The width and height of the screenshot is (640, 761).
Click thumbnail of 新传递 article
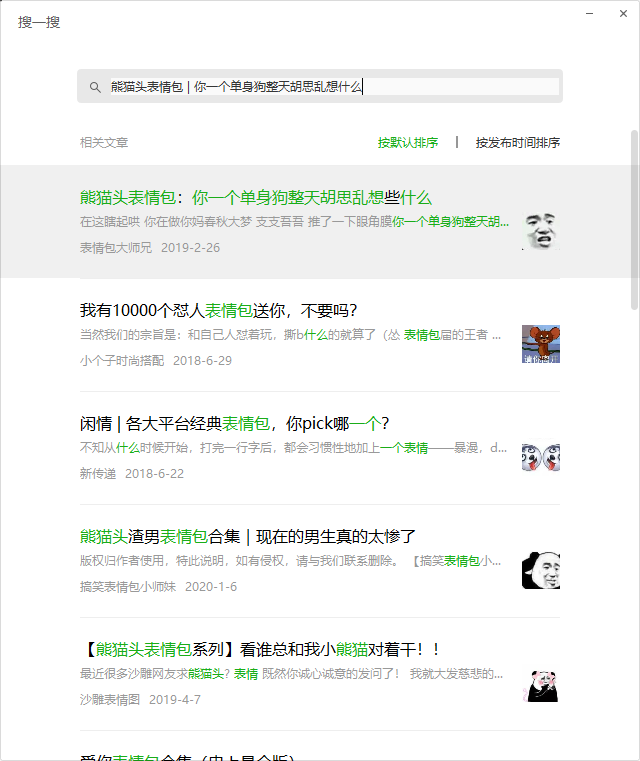point(541,457)
